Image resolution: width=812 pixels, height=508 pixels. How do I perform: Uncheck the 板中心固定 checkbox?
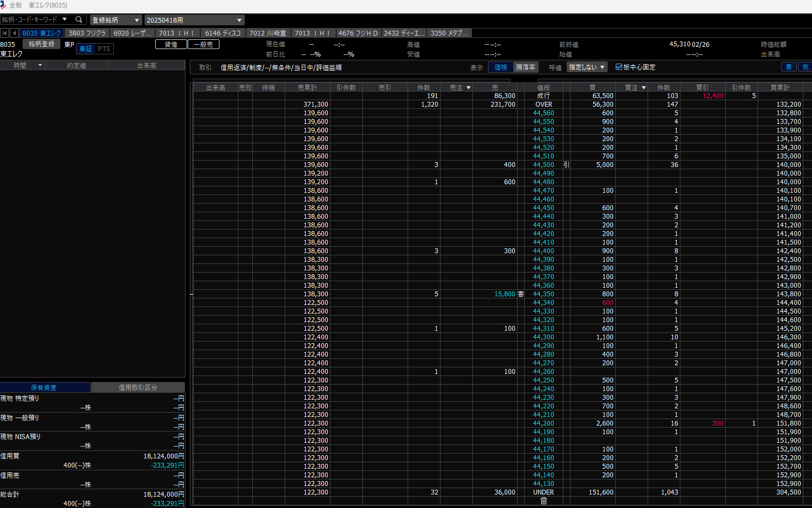point(619,67)
